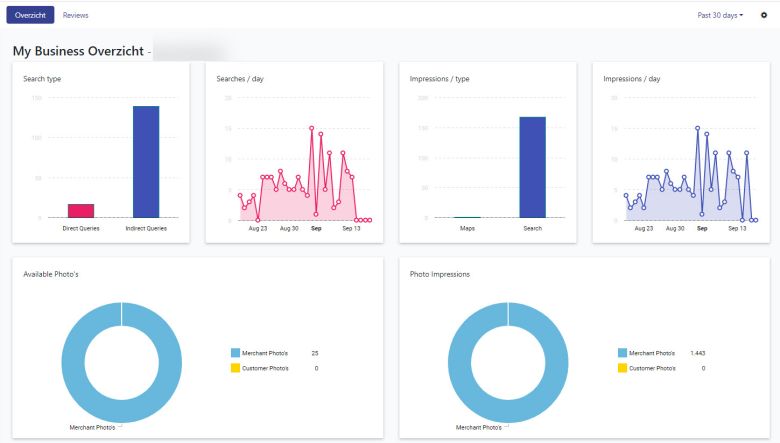Image resolution: width=780 pixels, height=443 pixels.
Task: Toggle Merchant Photo's legend label in Available Photo's
Action: (265, 353)
